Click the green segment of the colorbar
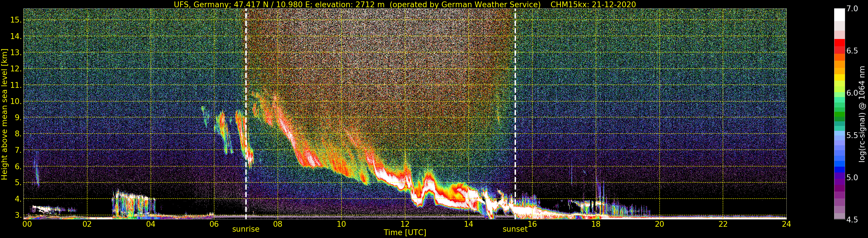The image size is (868, 238). pyautogui.click(x=839, y=114)
